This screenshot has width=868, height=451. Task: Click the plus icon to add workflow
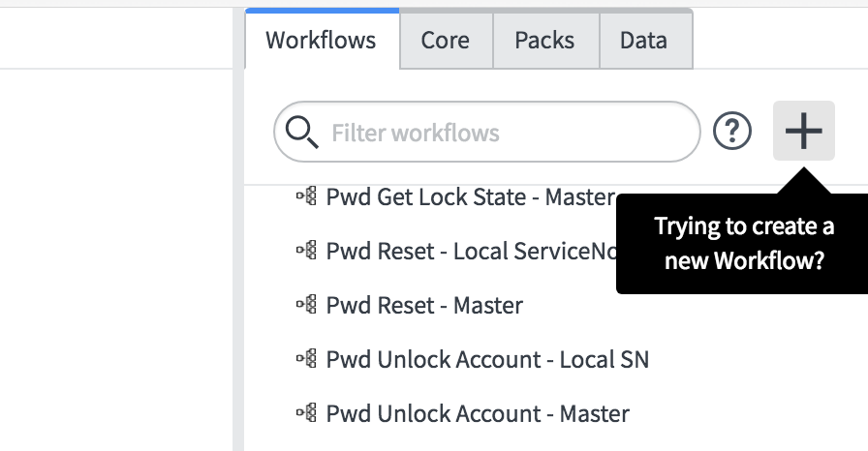tap(804, 131)
